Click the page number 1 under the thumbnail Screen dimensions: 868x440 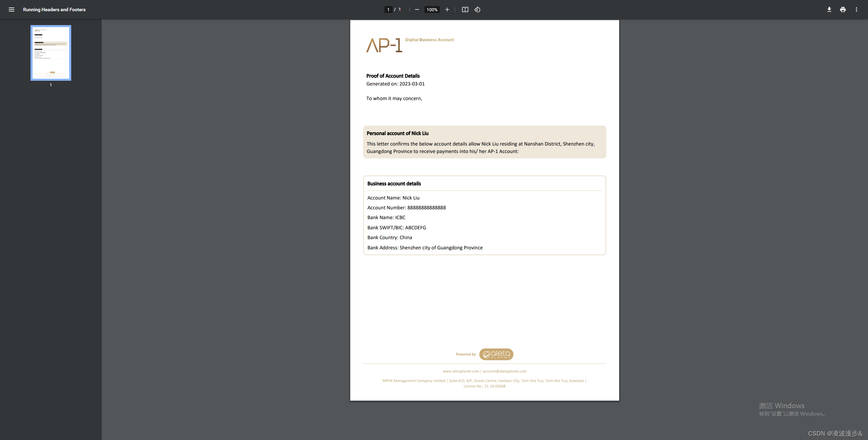click(x=51, y=85)
